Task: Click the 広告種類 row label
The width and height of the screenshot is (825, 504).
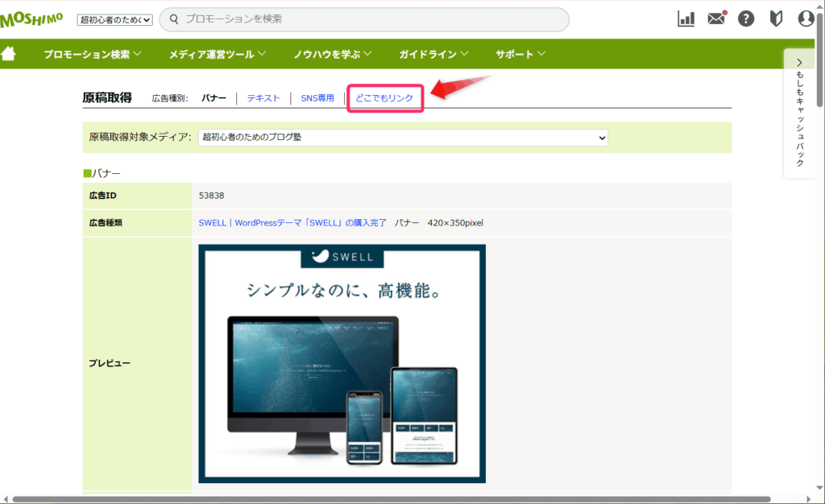Action: point(106,223)
